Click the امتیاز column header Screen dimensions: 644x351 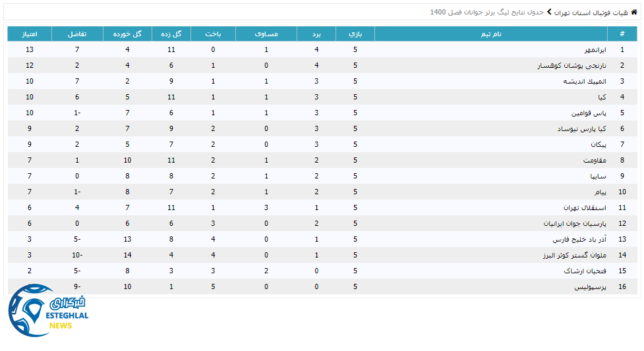(29, 34)
